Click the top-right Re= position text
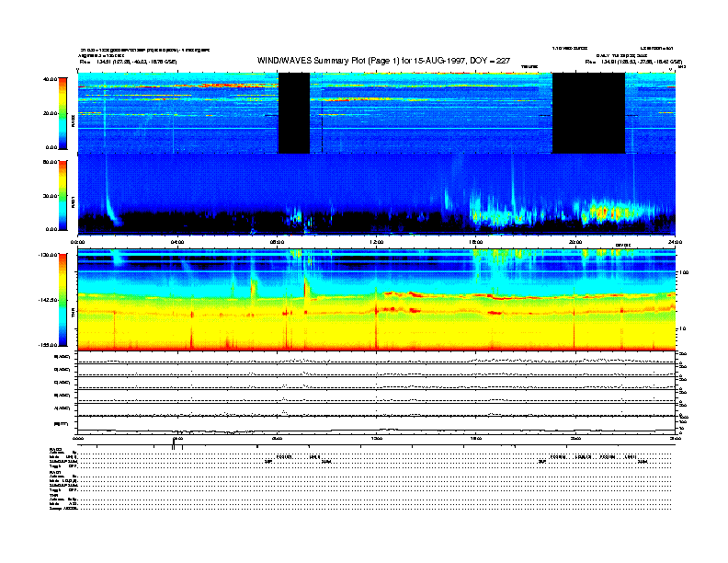This screenshot has width=728, height=563. click(x=633, y=62)
